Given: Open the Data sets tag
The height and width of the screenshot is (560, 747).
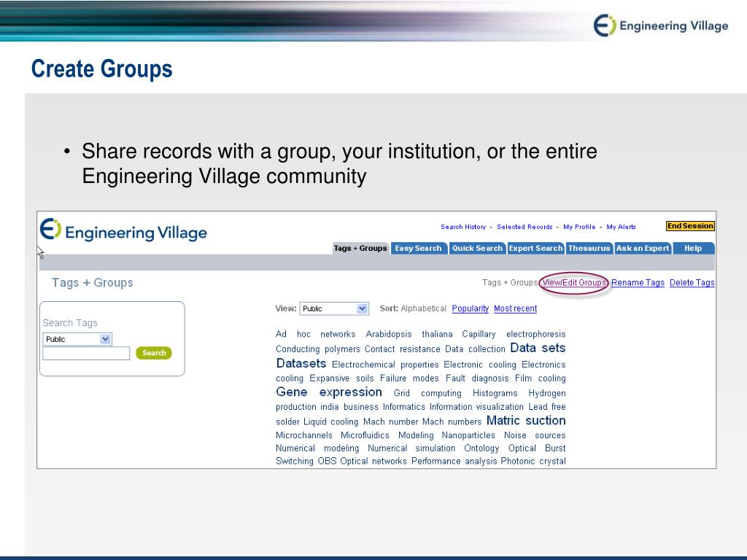Looking at the screenshot, I should tap(538, 348).
